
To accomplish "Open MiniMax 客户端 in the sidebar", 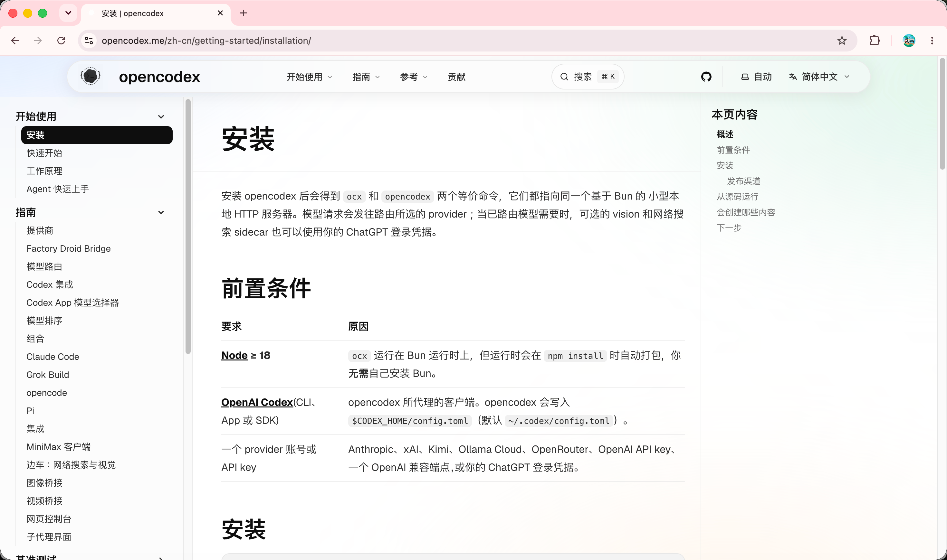I will click(x=59, y=447).
